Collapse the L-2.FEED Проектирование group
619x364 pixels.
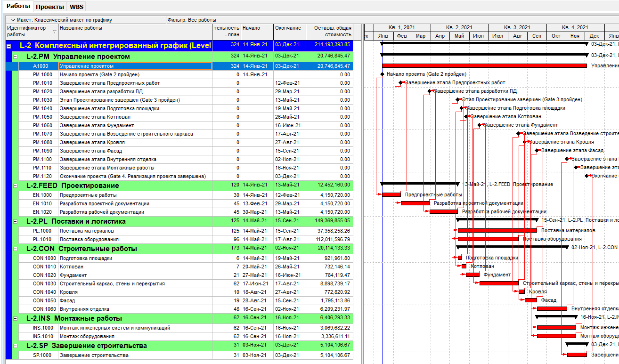(x=16, y=186)
